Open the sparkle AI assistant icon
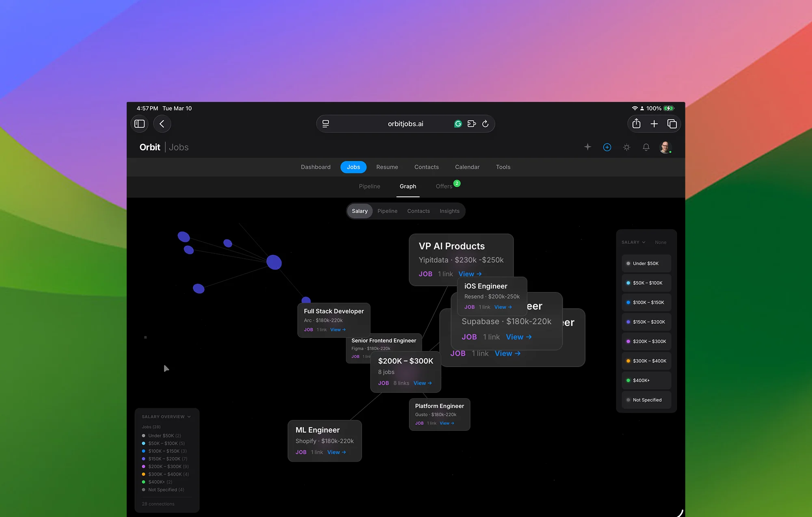 pyautogui.click(x=587, y=147)
